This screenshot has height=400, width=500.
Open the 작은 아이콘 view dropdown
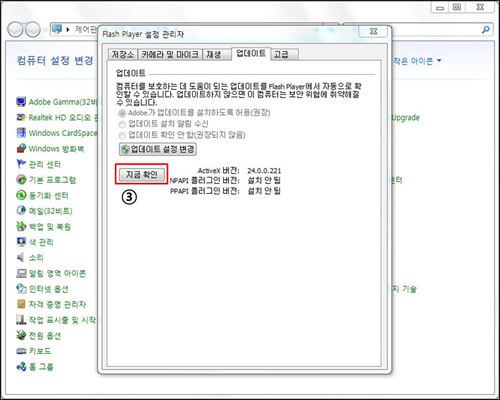pyautogui.click(x=417, y=61)
